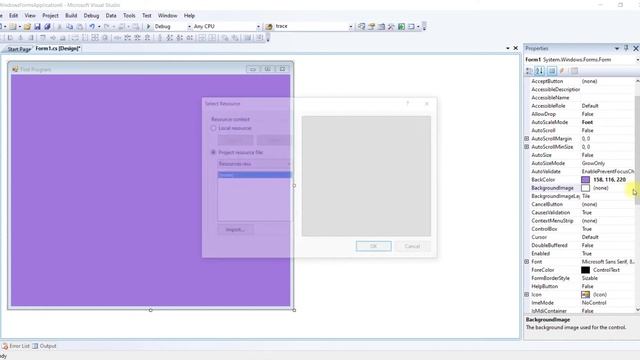
Task: Open the Output panel tab
Action: (x=44, y=346)
